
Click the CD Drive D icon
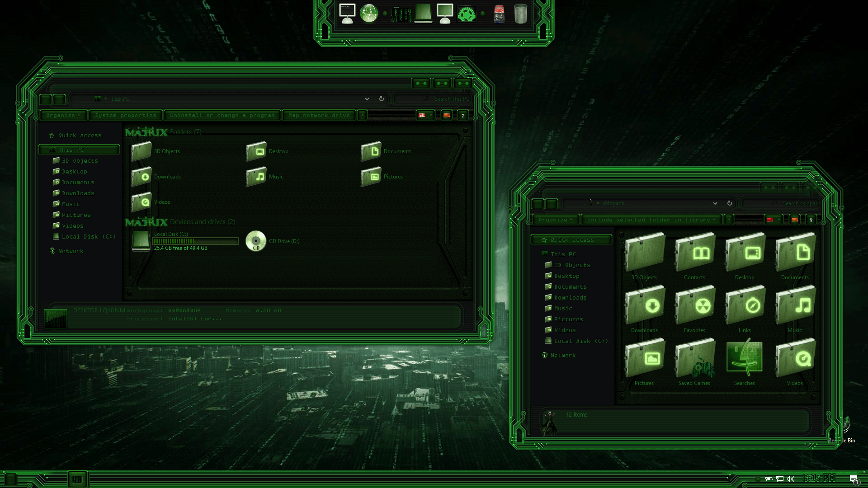pyautogui.click(x=255, y=241)
